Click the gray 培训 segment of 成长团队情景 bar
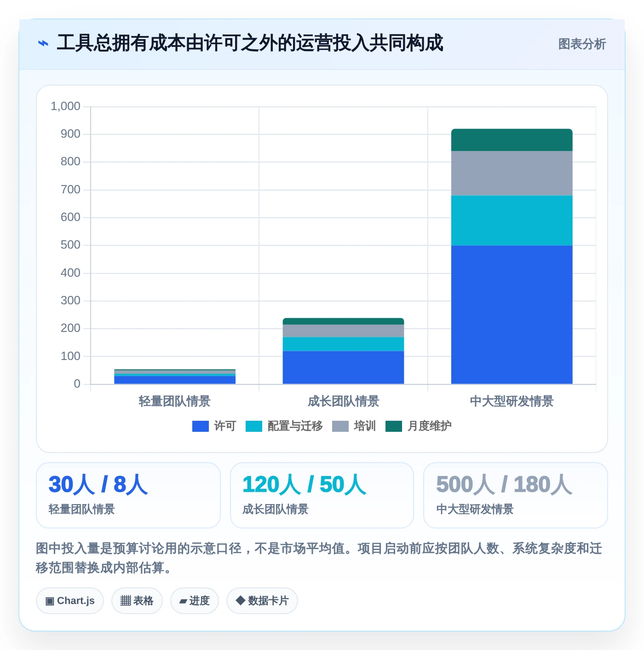The height and width of the screenshot is (650, 644). coord(343,331)
